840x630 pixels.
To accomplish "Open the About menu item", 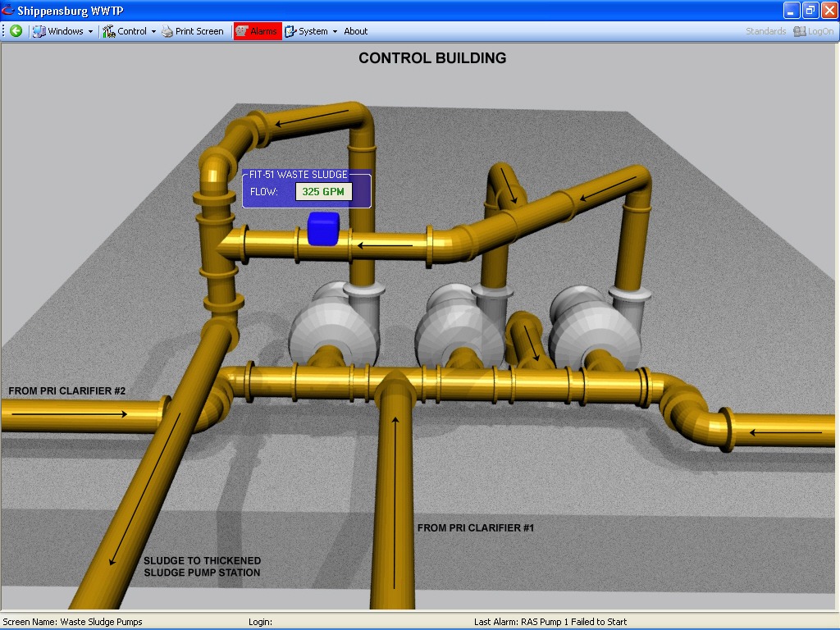I will click(355, 31).
